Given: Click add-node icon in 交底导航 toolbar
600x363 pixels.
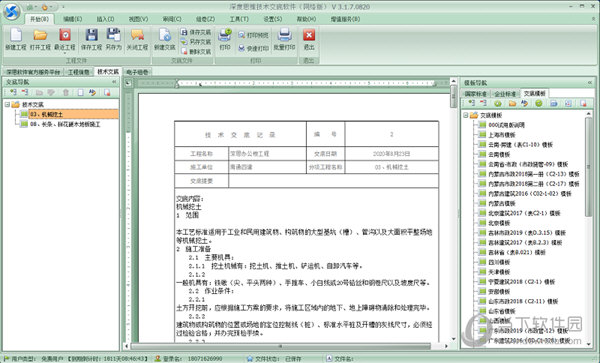Looking at the screenshot, I should click(x=13, y=92).
